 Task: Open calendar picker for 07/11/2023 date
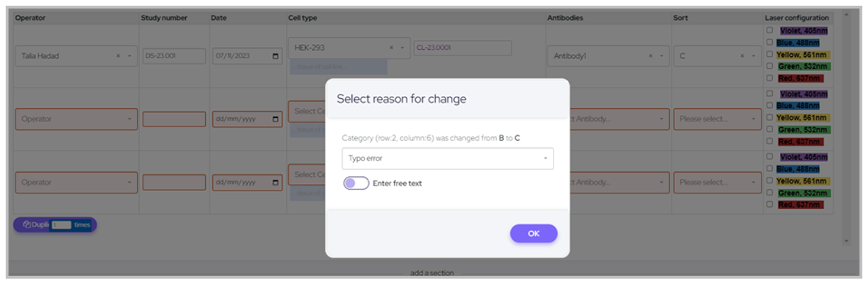click(x=276, y=56)
